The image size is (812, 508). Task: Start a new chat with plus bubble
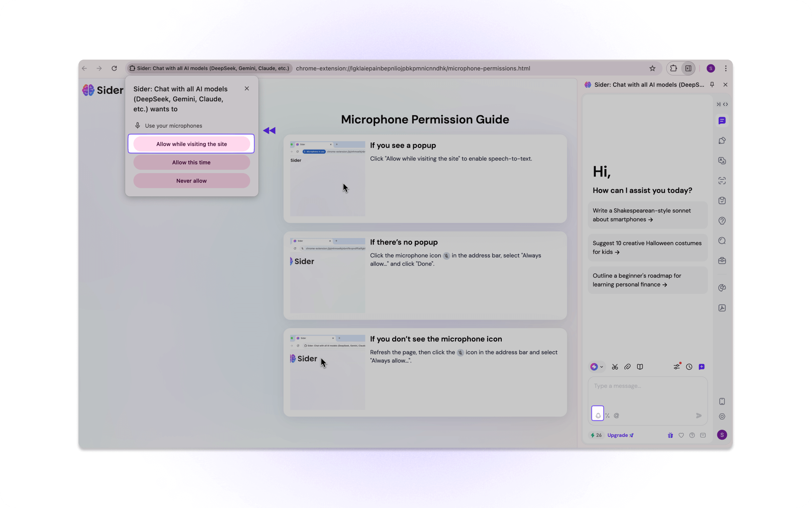(x=702, y=367)
